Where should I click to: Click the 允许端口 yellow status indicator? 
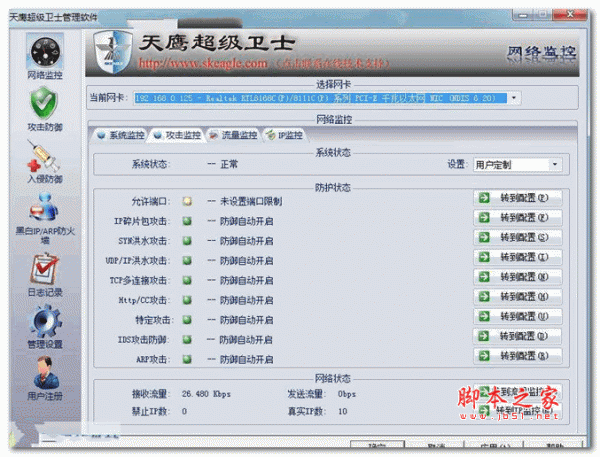(187, 201)
